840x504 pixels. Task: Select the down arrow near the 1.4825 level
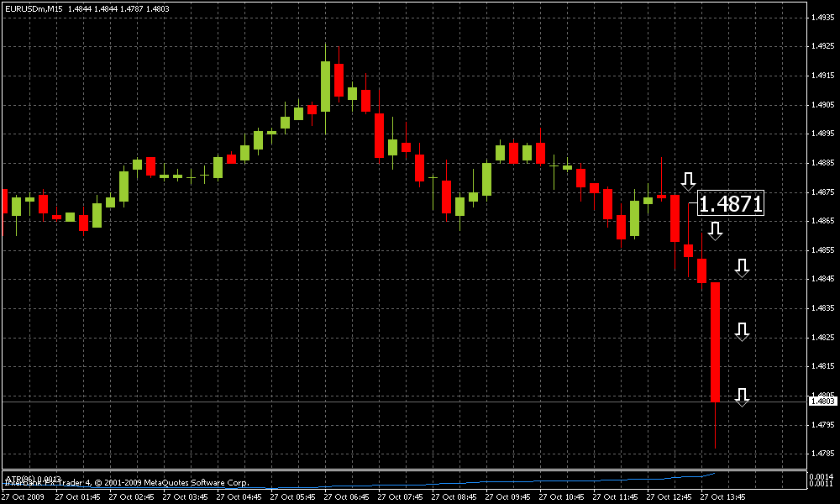pos(742,332)
